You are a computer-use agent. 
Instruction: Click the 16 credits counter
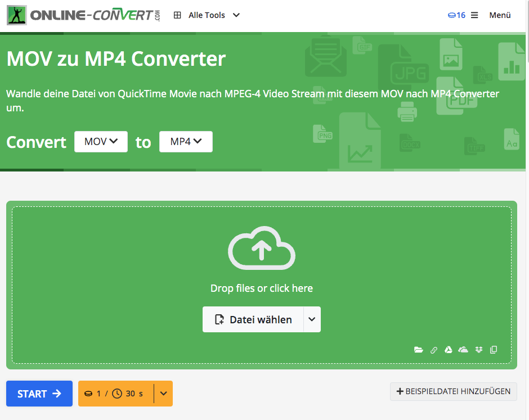coord(456,15)
